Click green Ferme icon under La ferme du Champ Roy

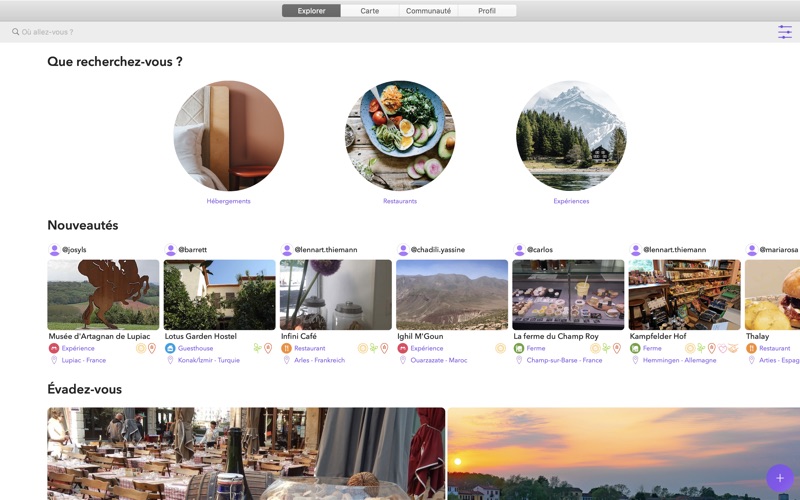(x=519, y=348)
